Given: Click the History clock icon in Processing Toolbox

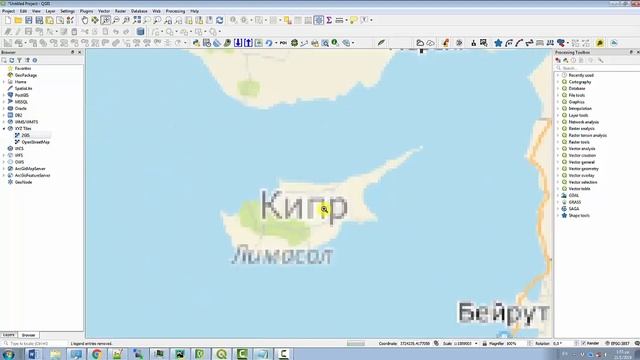Looking at the screenshot, I should coord(573,60).
